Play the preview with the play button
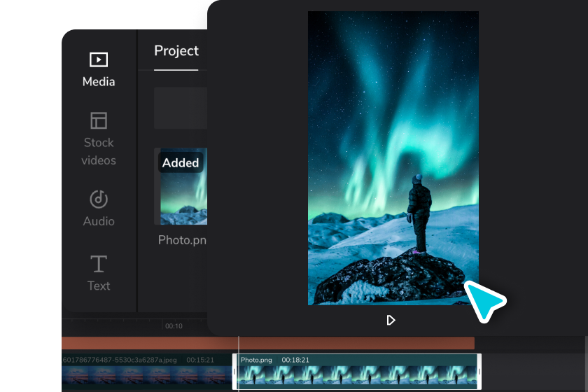 coord(391,320)
